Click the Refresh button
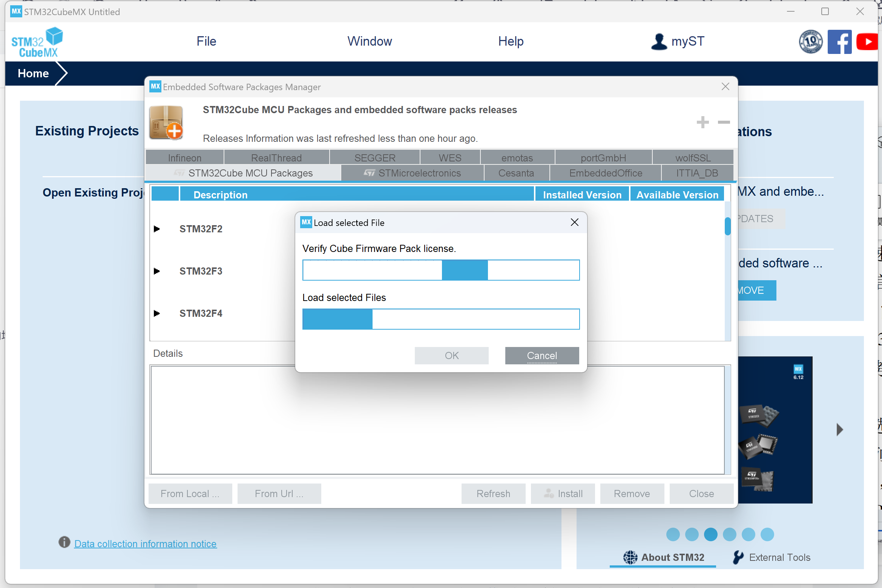The image size is (882, 588). point(493,494)
